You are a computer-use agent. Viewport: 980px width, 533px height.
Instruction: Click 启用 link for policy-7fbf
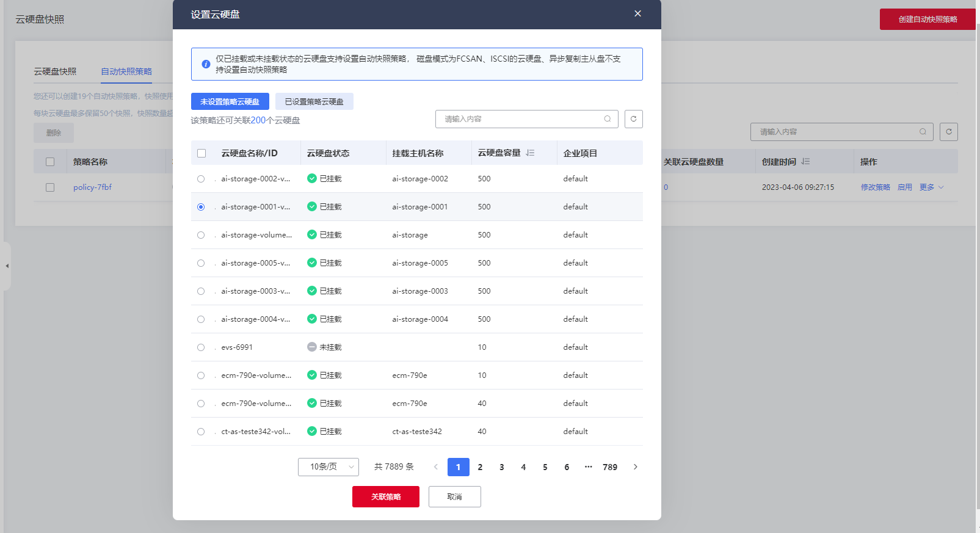coord(905,187)
